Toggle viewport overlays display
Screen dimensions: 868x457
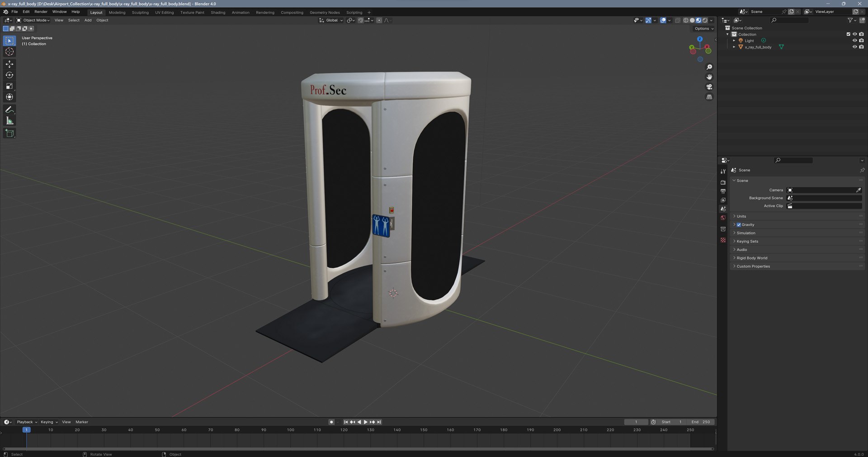(663, 20)
